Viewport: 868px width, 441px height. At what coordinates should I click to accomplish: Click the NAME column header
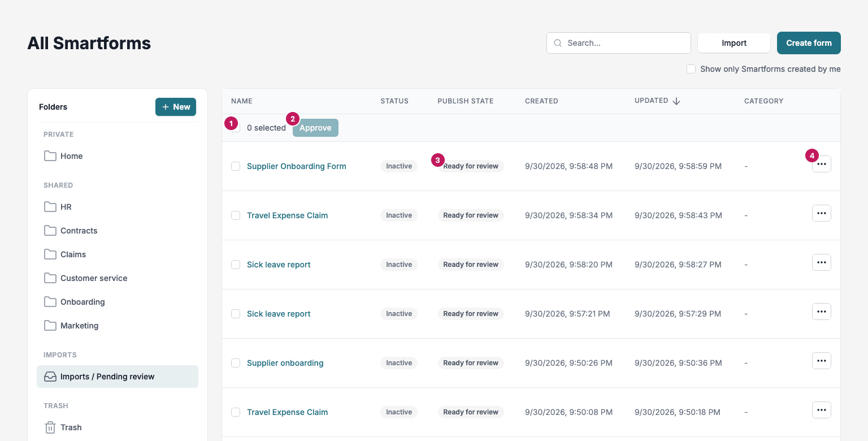[242, 101]
